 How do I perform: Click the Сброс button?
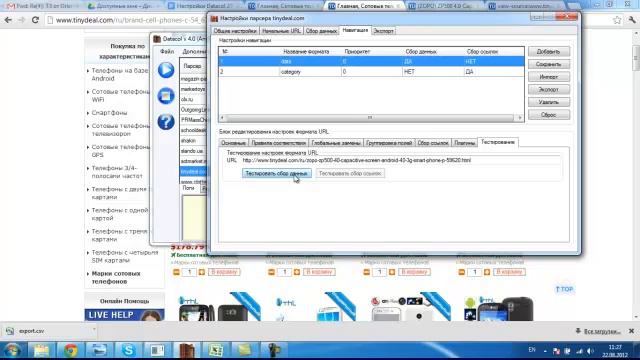[x=549, y=115]
